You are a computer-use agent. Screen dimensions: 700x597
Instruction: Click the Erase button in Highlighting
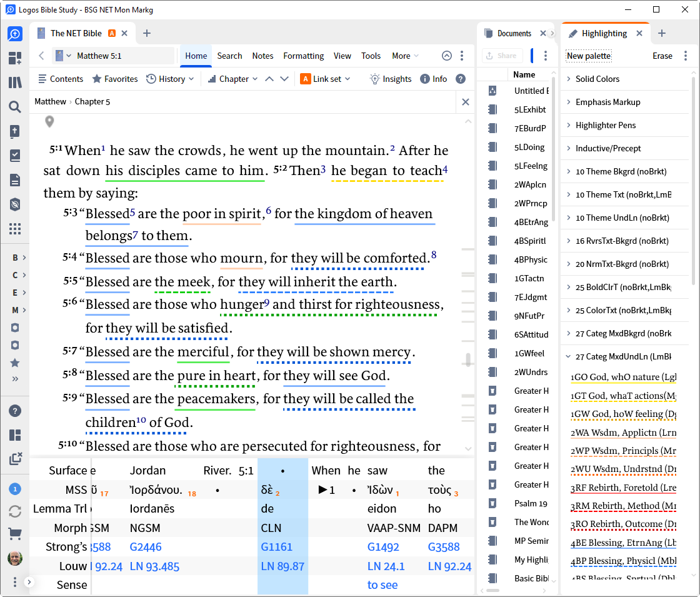pos(662,56)
